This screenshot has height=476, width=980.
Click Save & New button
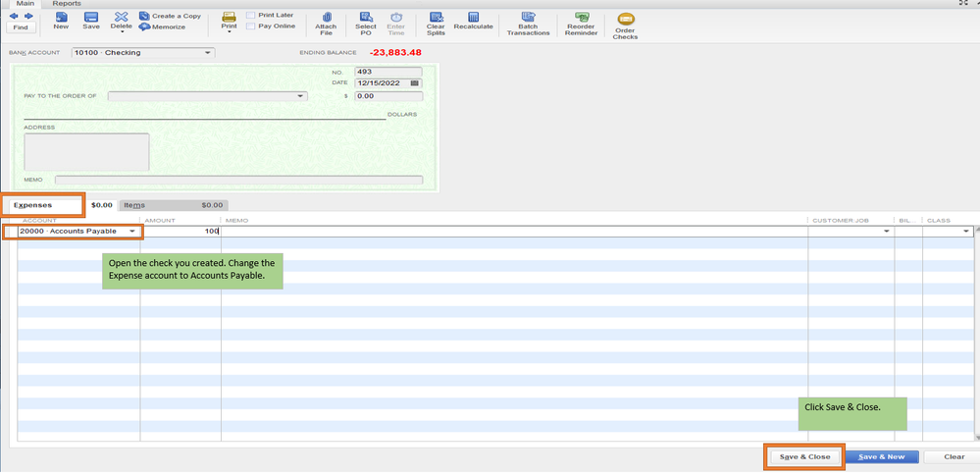(881, 457)
